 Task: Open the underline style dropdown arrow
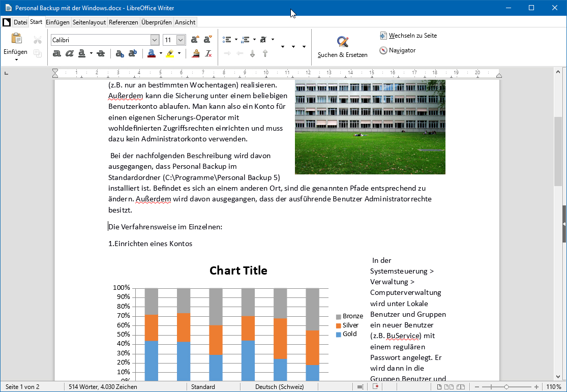point(91,53)
